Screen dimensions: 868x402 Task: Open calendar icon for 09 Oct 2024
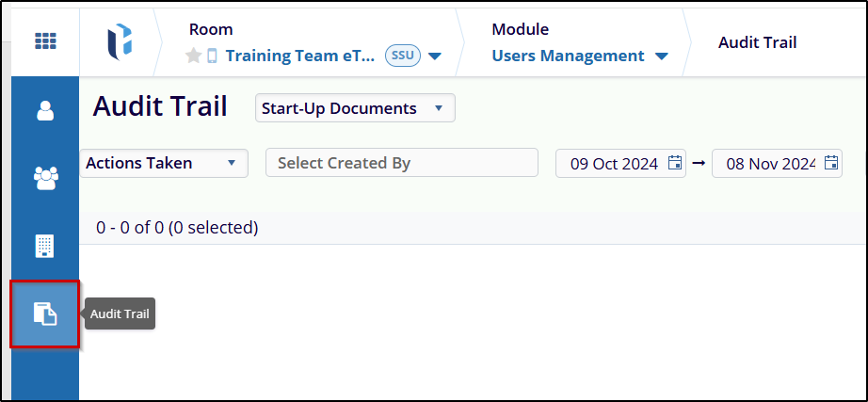tap(675, 163)
